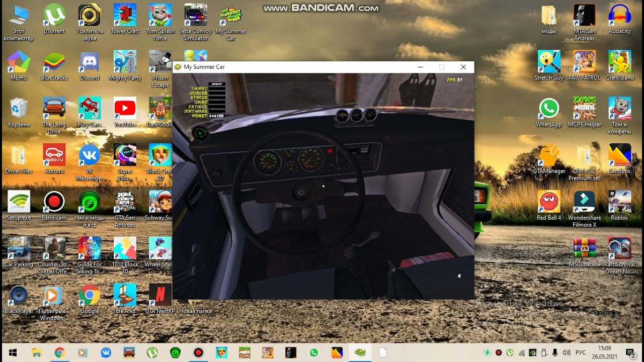Open the Google Chrome desktop shortcut
This screenshot has height=362, width=644.
[90, 299]
